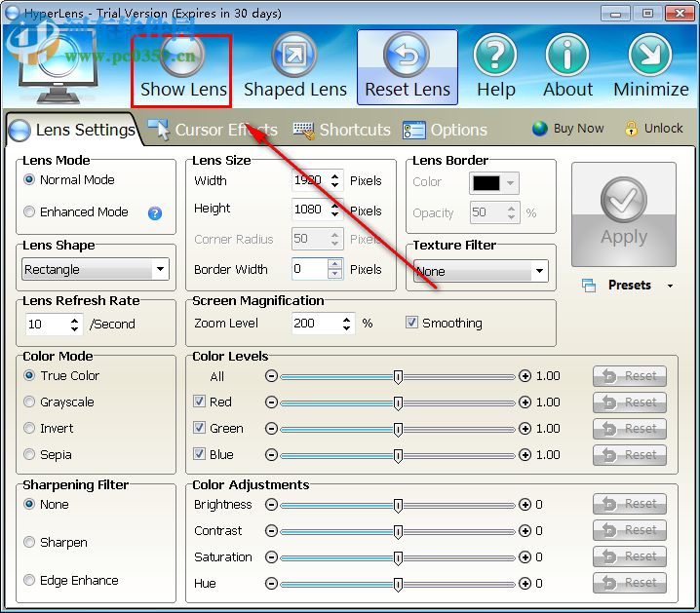Reset the Red color level
Screen dimensions: 700x613
pos(630,402)
